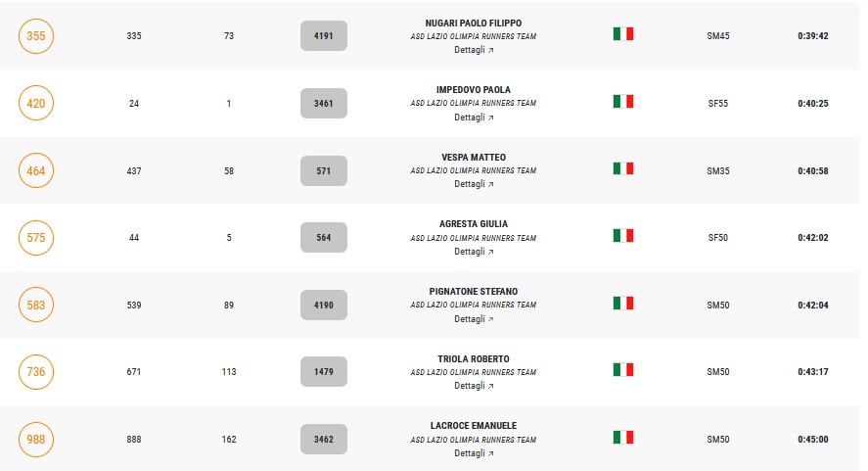Open Dettagli link for Impedovo Paola

pos(474,118)
